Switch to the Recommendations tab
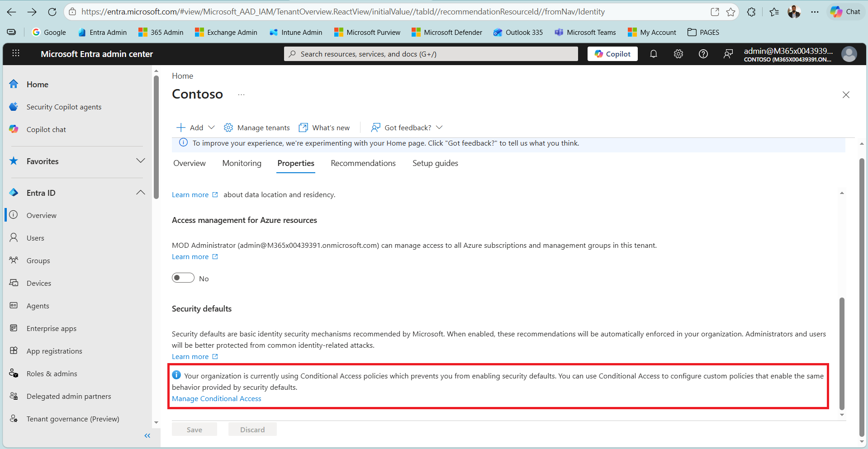The height and width of the screenshot is (449, 868). click(363, 163)
